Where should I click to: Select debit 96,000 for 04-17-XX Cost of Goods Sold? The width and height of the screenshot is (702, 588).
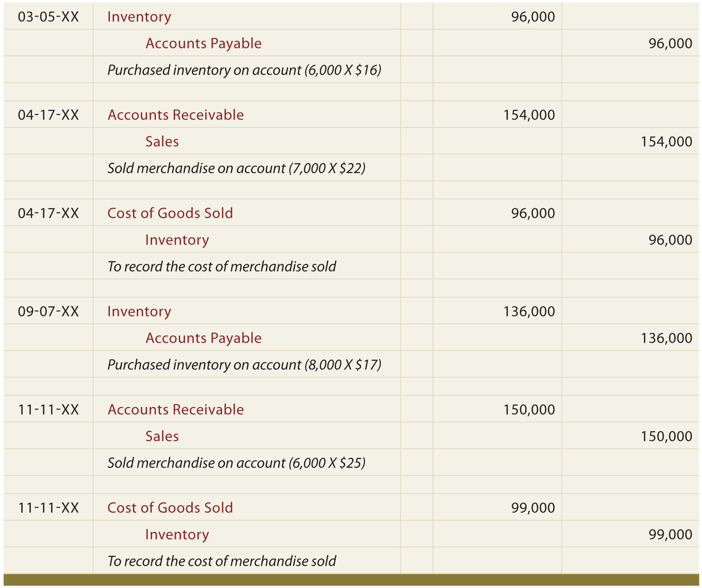[x=533, y=213]
